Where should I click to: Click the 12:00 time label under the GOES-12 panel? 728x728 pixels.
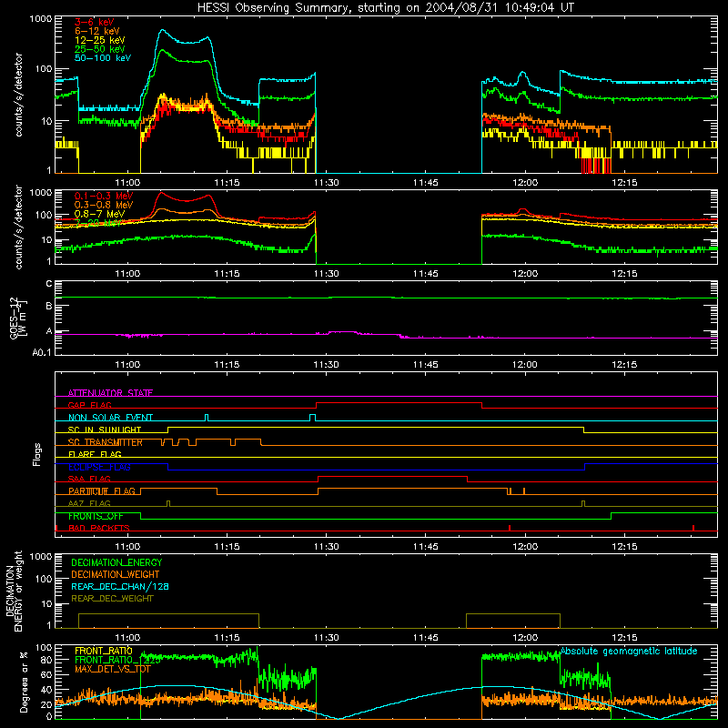click(525, 365)
